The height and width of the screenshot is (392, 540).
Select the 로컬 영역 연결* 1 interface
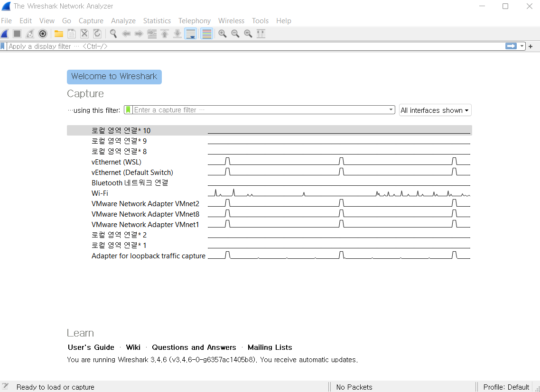tap(270, 246)
